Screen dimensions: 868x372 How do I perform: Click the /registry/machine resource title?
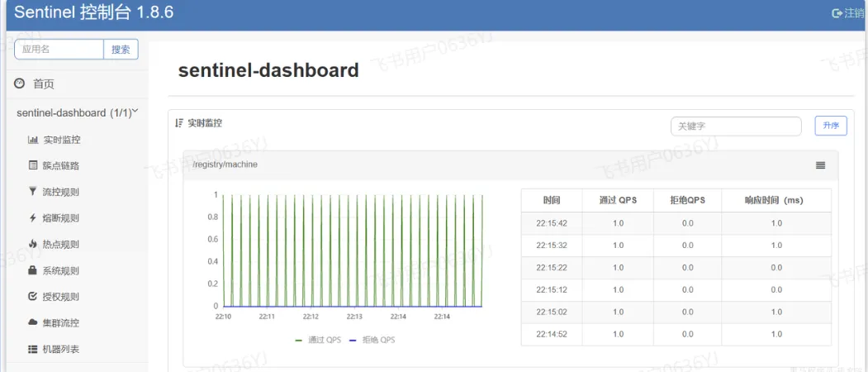point(225,165)
